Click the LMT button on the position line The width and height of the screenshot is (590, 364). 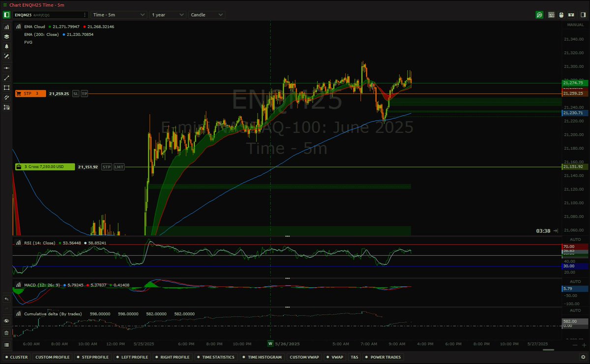tap(119, 167)
